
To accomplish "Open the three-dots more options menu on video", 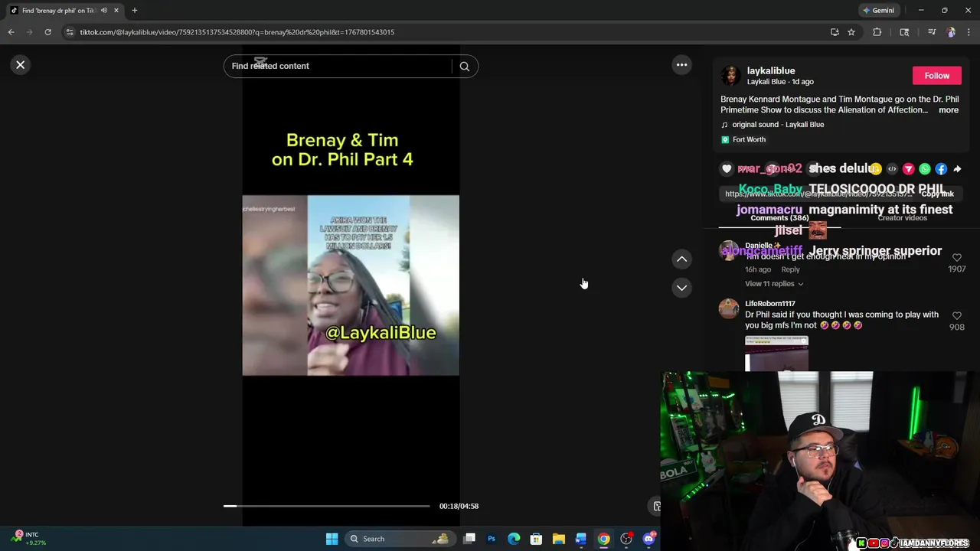I will (681, 65).
